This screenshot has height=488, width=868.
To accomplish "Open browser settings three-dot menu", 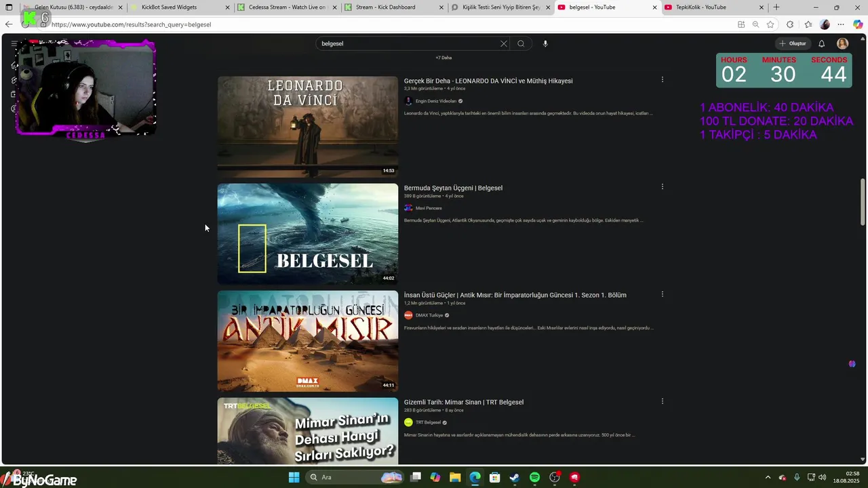I will [x=841, y=24].
